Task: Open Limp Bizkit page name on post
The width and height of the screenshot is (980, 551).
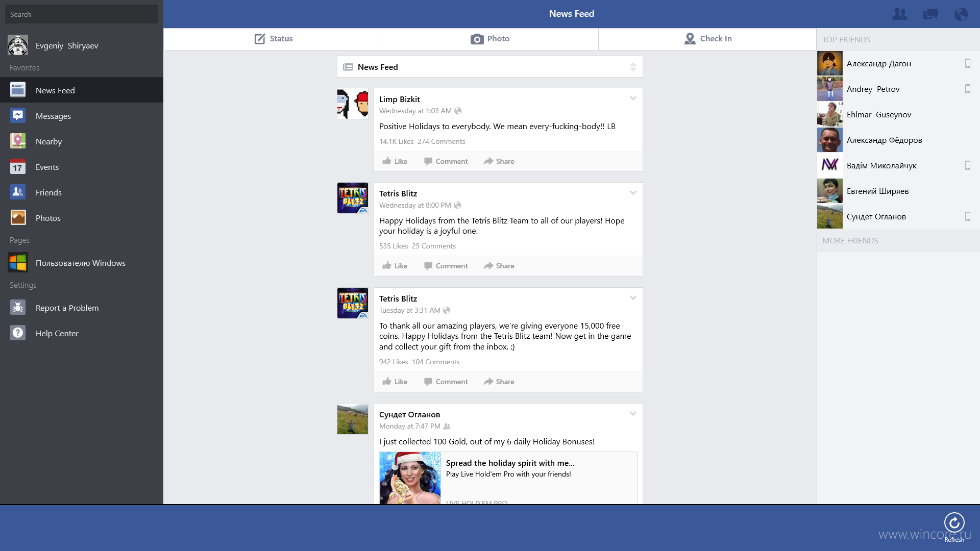Action: [x=400, y=99]
